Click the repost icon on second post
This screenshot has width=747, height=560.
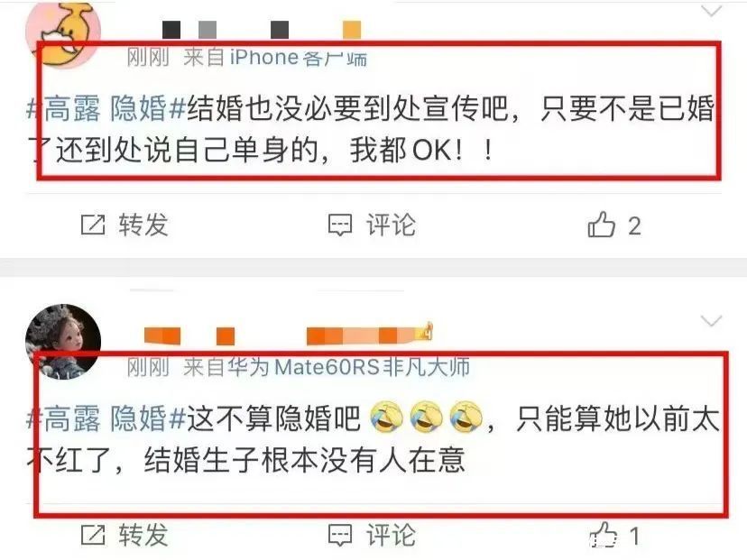92,535
